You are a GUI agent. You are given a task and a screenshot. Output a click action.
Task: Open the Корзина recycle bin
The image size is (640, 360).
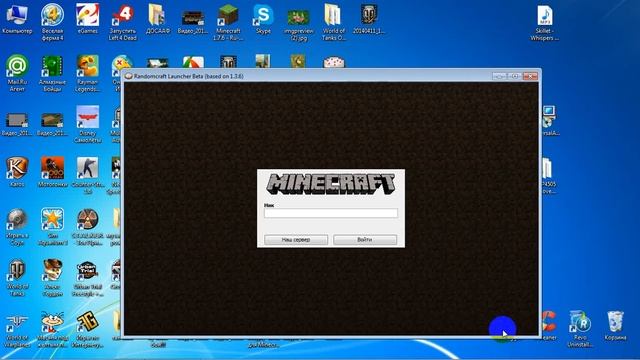(x=615, y=326)
